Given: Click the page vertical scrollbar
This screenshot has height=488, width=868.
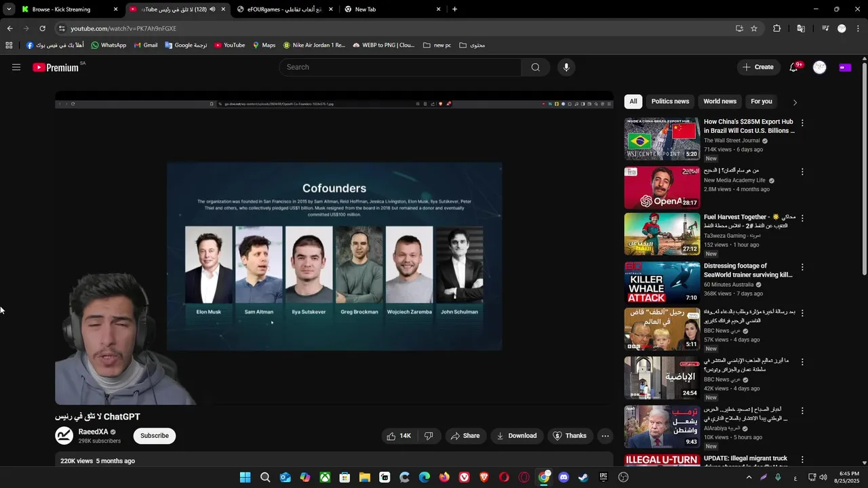Looking at the screenshot, I should click(864, 169).
